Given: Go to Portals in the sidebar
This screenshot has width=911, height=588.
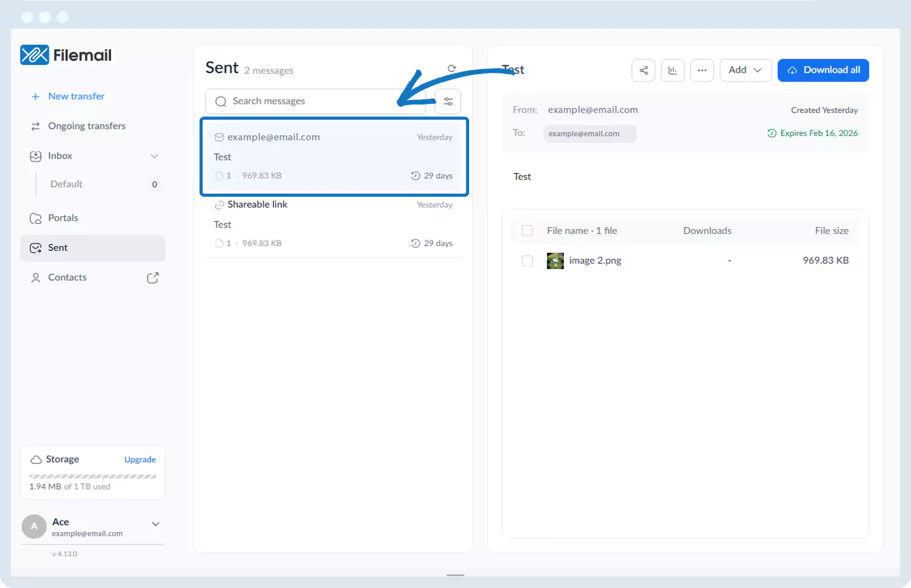Looking at the screenshot, I should pyautogui.click(x=63, y=218).
